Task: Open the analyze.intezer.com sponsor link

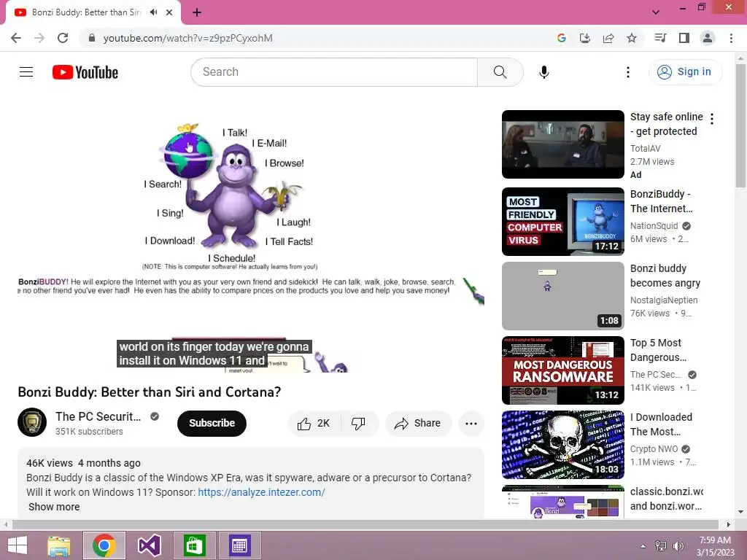Action: click(261, 492)
